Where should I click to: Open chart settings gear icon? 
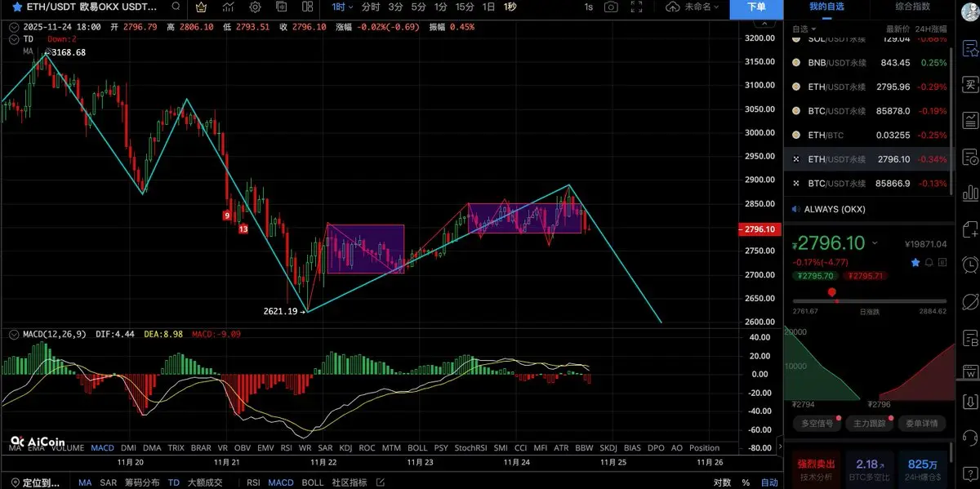[255, 7]
